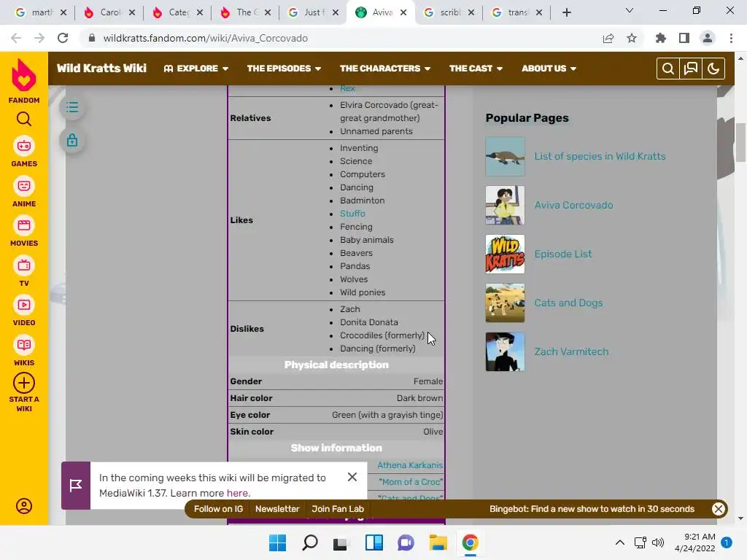Open the wiki search magnifier in header
This screenshot has height=560, width=747.
pyautogui.click(x=668, y=69)
